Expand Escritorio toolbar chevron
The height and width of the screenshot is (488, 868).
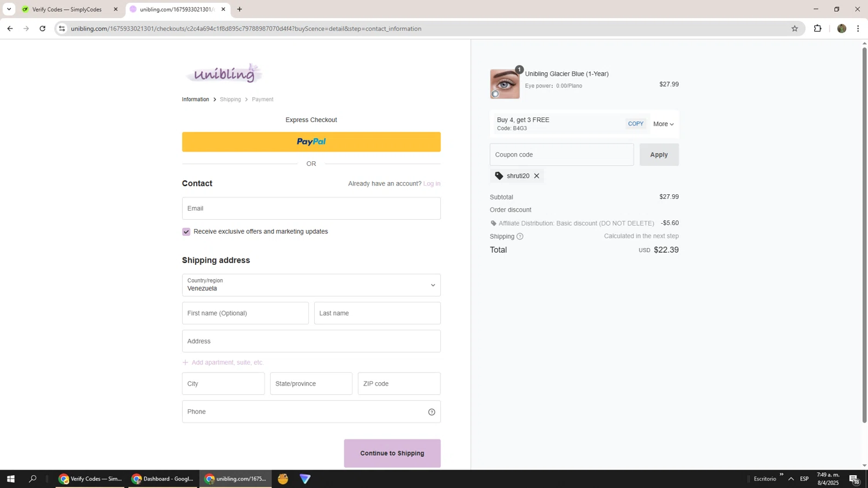click(x=781, y=475)
